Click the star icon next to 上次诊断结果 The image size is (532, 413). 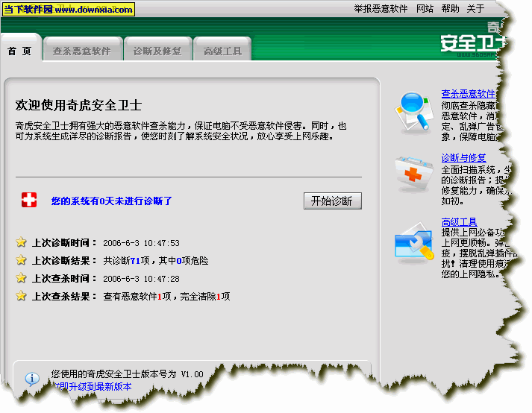click(x=21, y=260)
